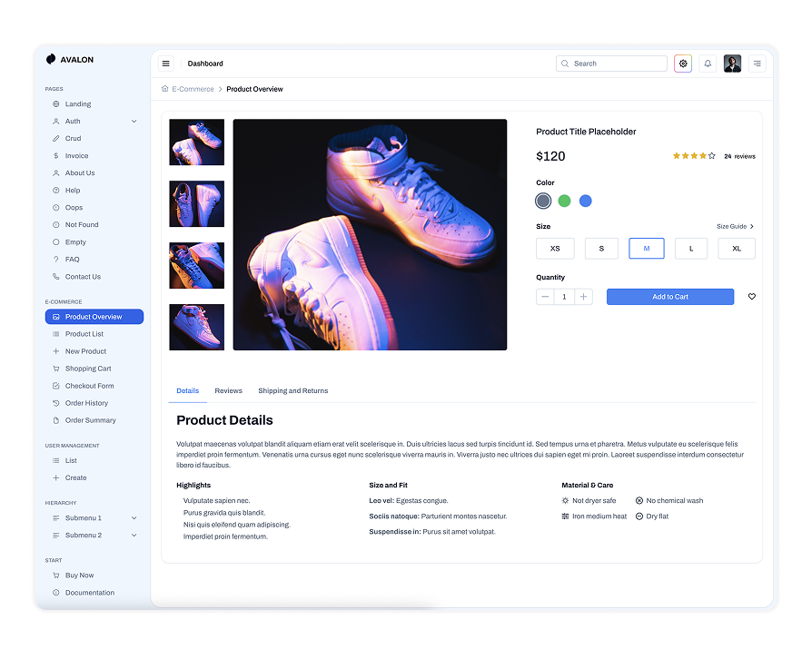Choose the gray color swatch
Screen dimensions: 812x659
coord(543,201)
